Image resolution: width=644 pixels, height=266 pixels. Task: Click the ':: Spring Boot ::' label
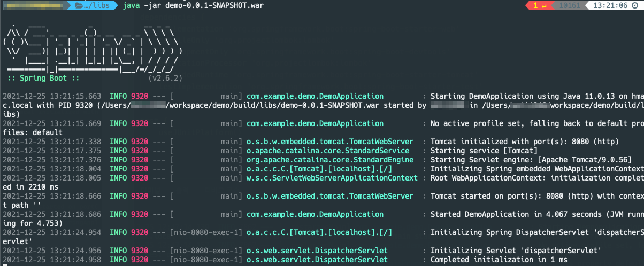[x=44, y=78]
